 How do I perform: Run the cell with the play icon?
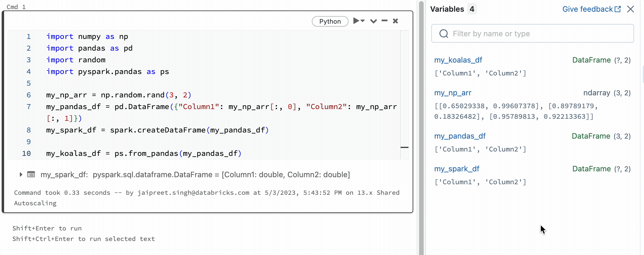tap(356, 21)
